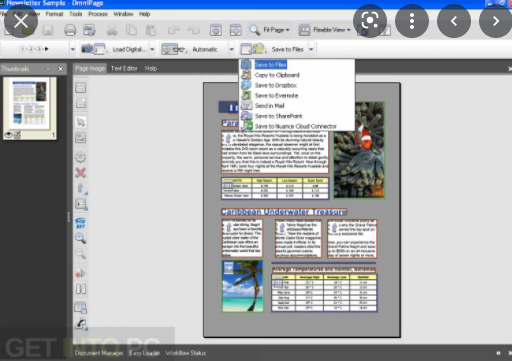Viewport: 512px width, 361px height.
Task: Click the zoom magnifier icon beside Fit Page
Action: pos(255,30)
